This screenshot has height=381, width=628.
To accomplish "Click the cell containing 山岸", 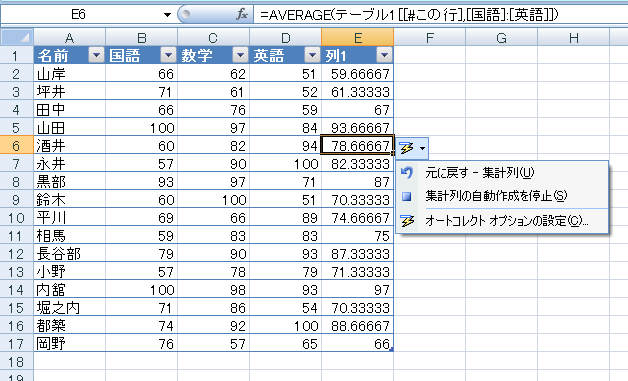I will tap(70, 74).
